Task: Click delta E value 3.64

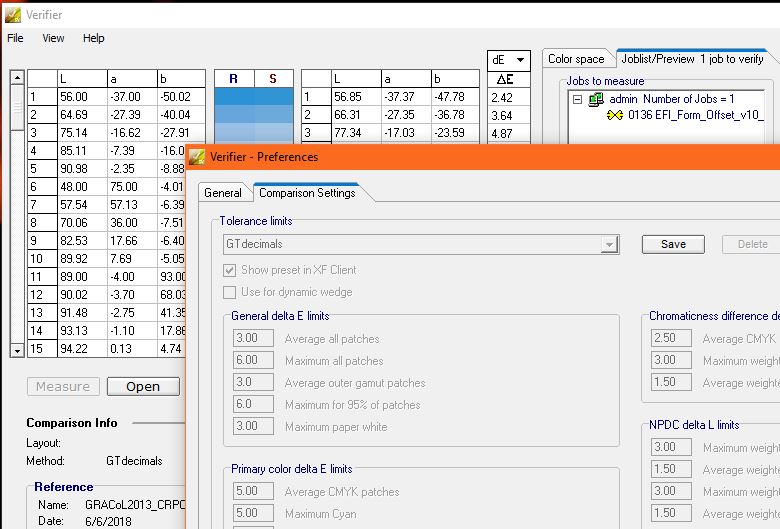Action: [x=509, y=115]
